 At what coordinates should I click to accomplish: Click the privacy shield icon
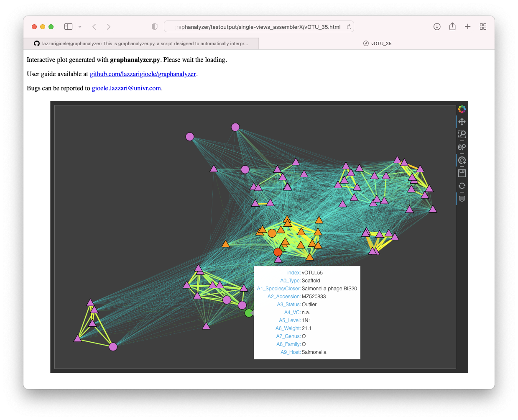(154, 26)
